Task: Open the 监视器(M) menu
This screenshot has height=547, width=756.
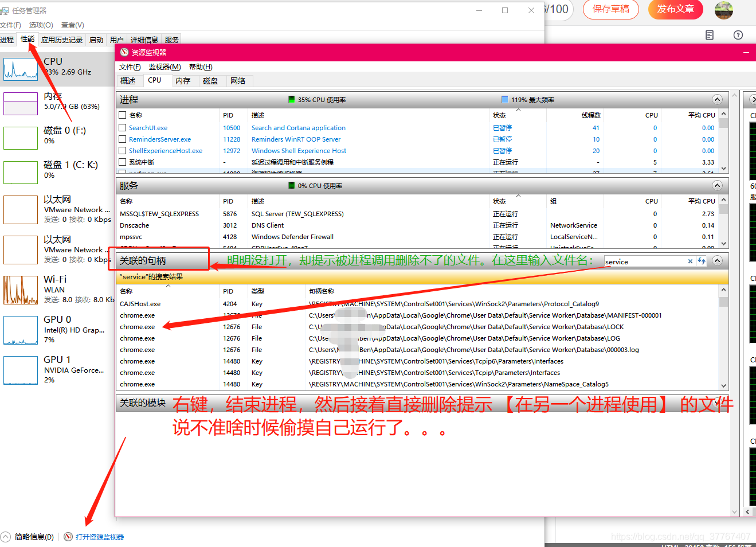Action: 164,67
